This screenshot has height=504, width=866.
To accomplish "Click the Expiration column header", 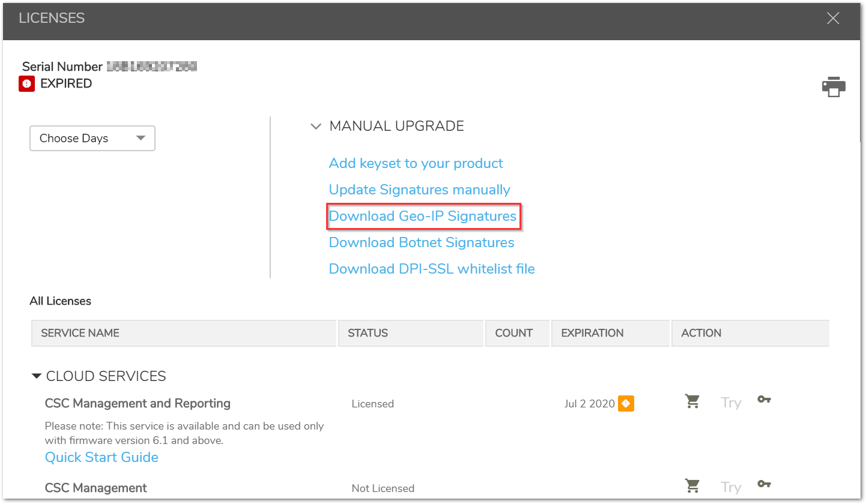I will (592, 333).
